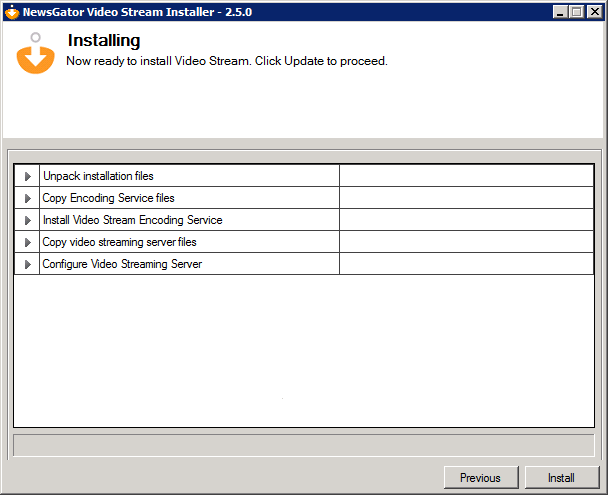The image size is (608, 495).
Task: Select the Unpack installation files row label
Action: click(x=98, y=176)
